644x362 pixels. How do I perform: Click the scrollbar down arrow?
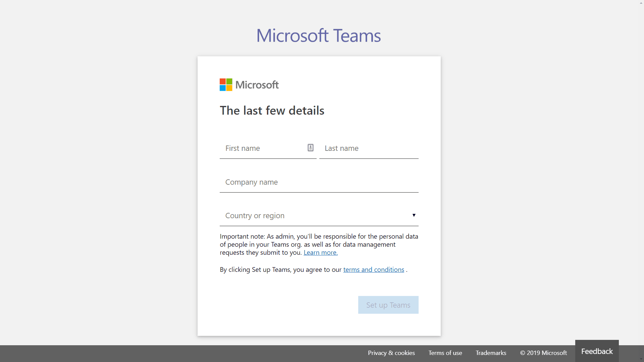[641, 359]
